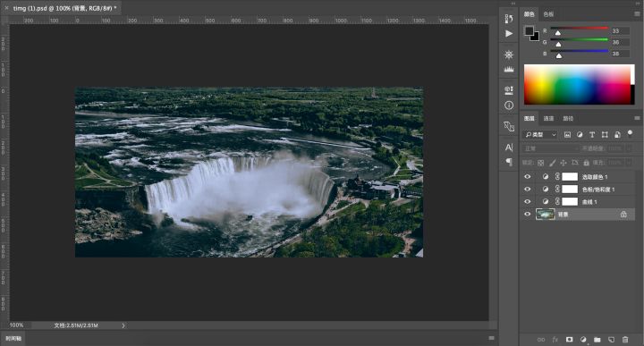Open the Character panel icon
The image size is (644, 346).
coord(509,148)
